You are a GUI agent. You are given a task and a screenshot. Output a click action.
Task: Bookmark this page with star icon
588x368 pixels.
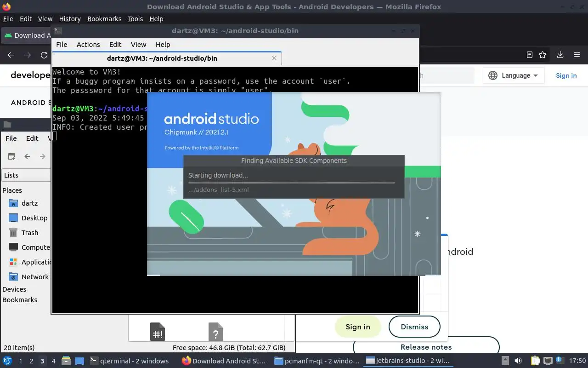click(x=543, y=55)
